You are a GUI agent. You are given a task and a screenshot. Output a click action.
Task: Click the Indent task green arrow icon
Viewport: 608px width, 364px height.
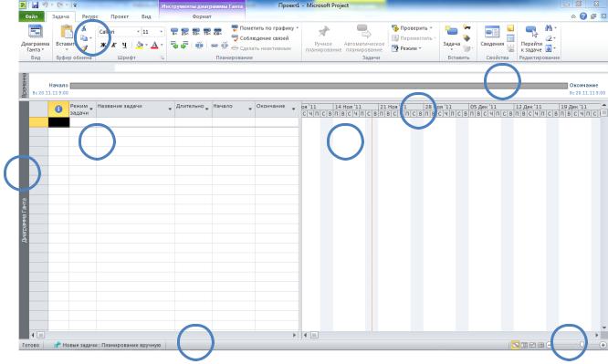click(184, 46)
